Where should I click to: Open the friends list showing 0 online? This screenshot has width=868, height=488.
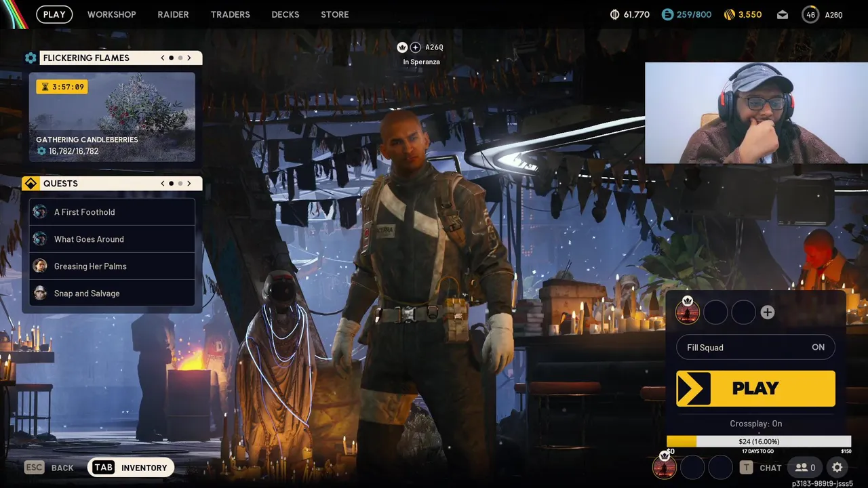(806, 468)
